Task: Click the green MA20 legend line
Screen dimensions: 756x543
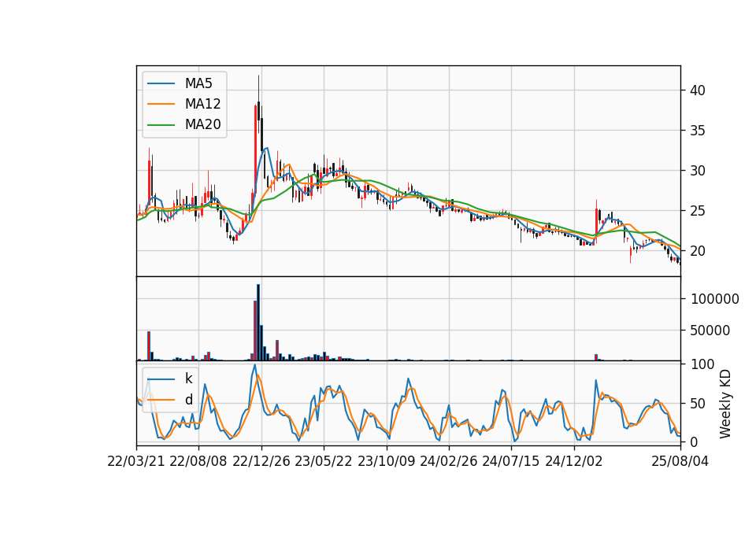Action: pyautogui.click(x=161, y=124)
